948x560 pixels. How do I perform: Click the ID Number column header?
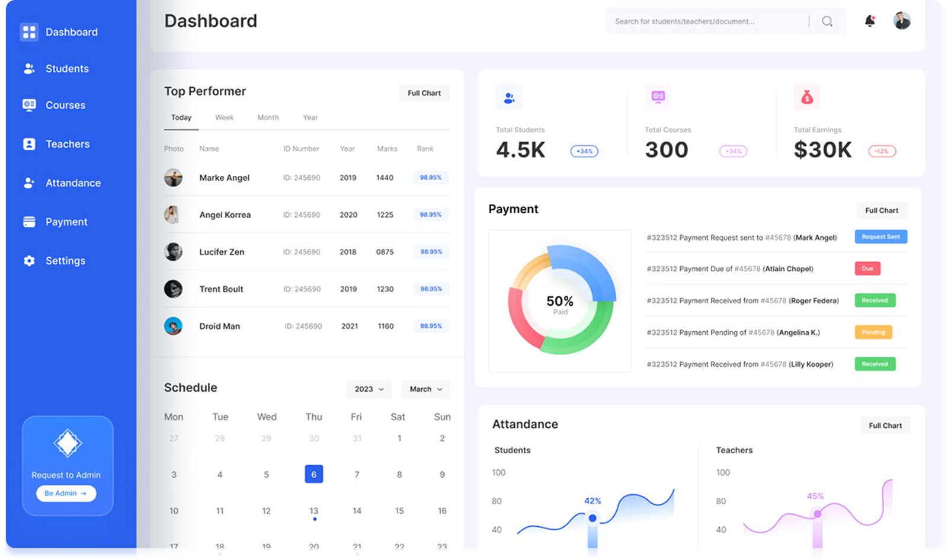tap(301, 149)
